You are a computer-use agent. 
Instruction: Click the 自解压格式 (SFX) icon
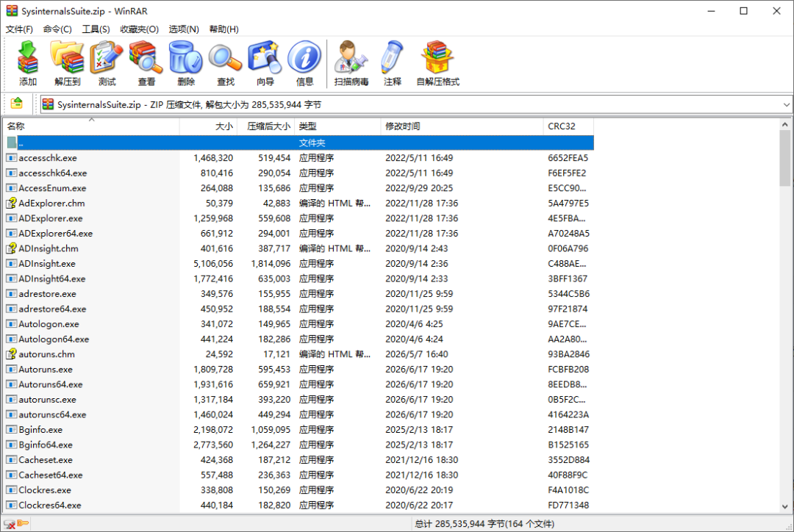[x=437, y=57]
